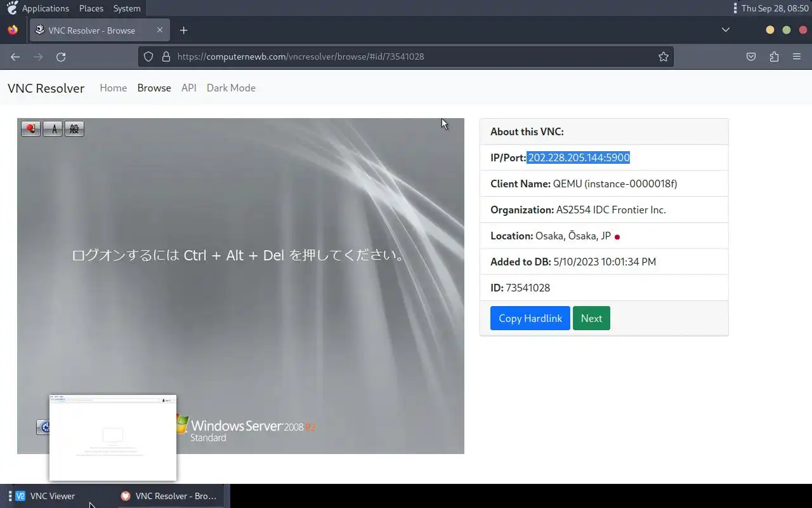
Task: Open the extensions puzzle icon
Action: click(x=774, y=57)
